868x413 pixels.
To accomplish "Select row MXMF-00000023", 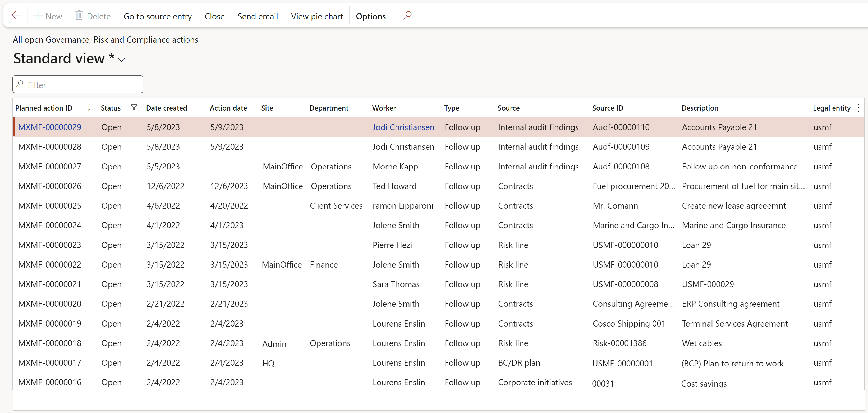I will [439, 245].
